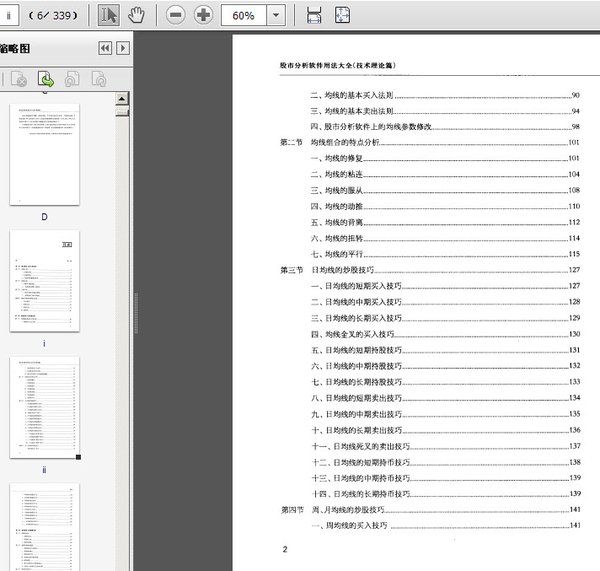Image resolution: width=600 pixels, height=571 pixels.
Task: Click the page count text 6/339
Action: (53, 16)
